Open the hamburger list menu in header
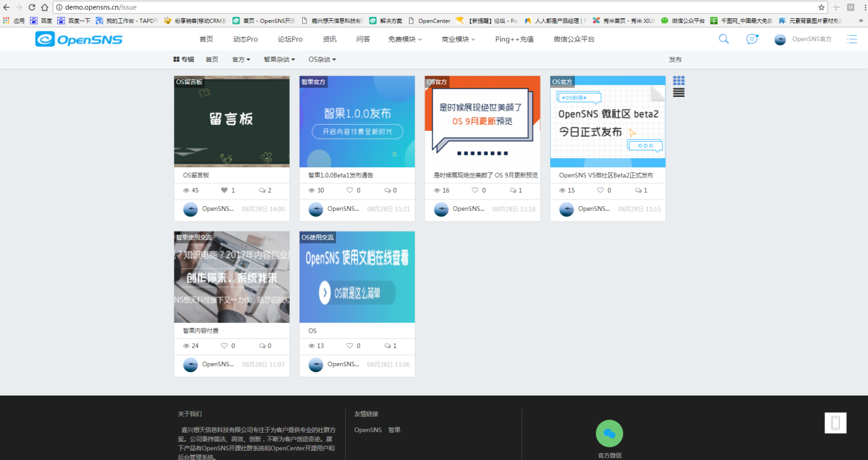 click(852, 39)
